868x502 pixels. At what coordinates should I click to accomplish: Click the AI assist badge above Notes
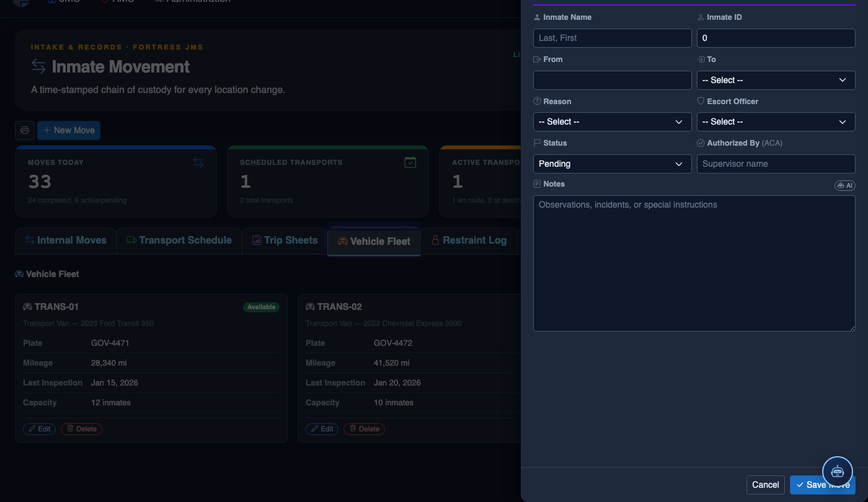tap(845, 185)
